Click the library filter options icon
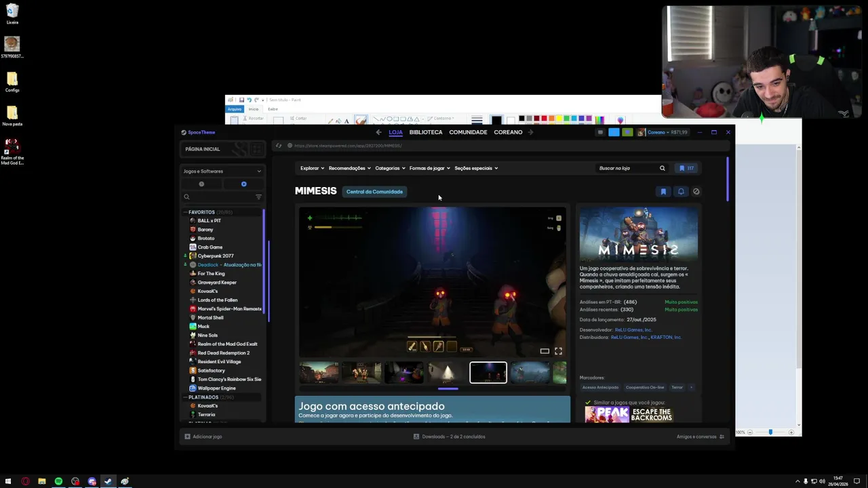868x488 pixels. 258,197
